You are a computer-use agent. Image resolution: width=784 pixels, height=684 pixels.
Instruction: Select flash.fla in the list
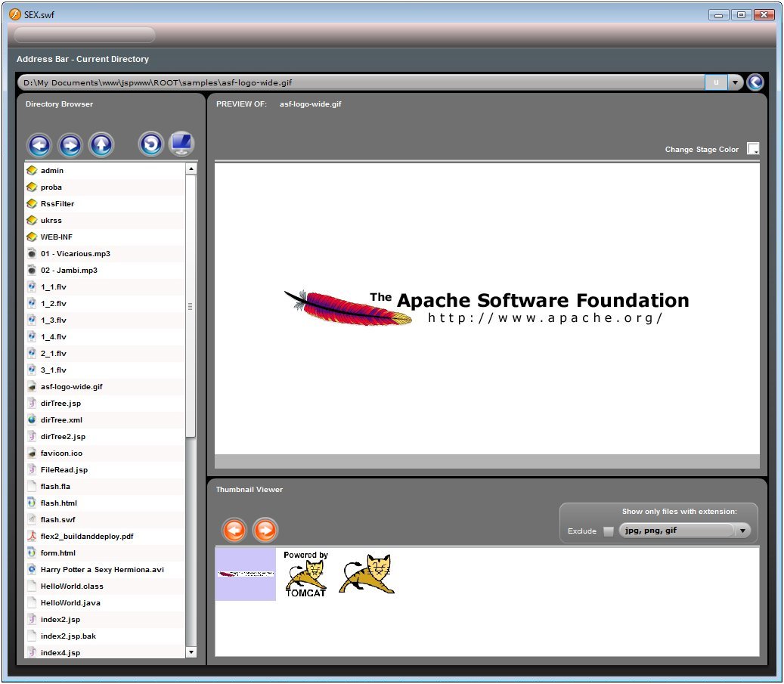coord(104,486)
